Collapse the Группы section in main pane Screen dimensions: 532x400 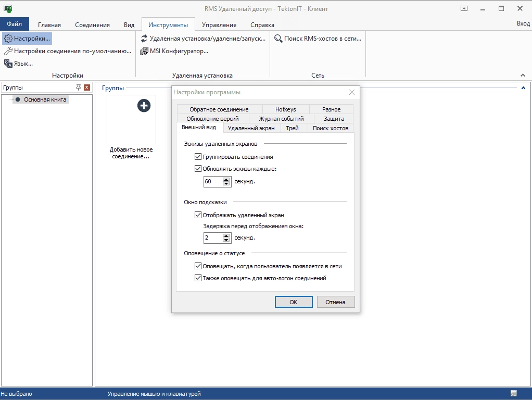pyautogui.click(x=523, y=88)
